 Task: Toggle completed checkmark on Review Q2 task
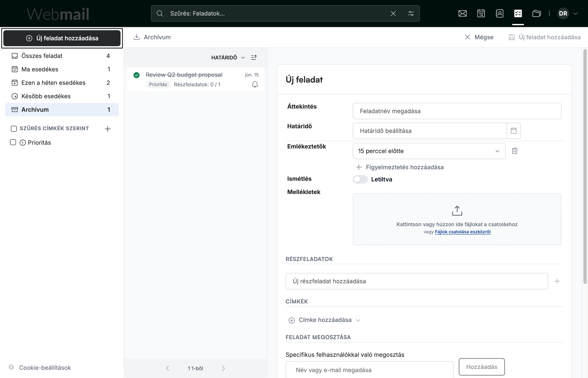tap(136, 75)
